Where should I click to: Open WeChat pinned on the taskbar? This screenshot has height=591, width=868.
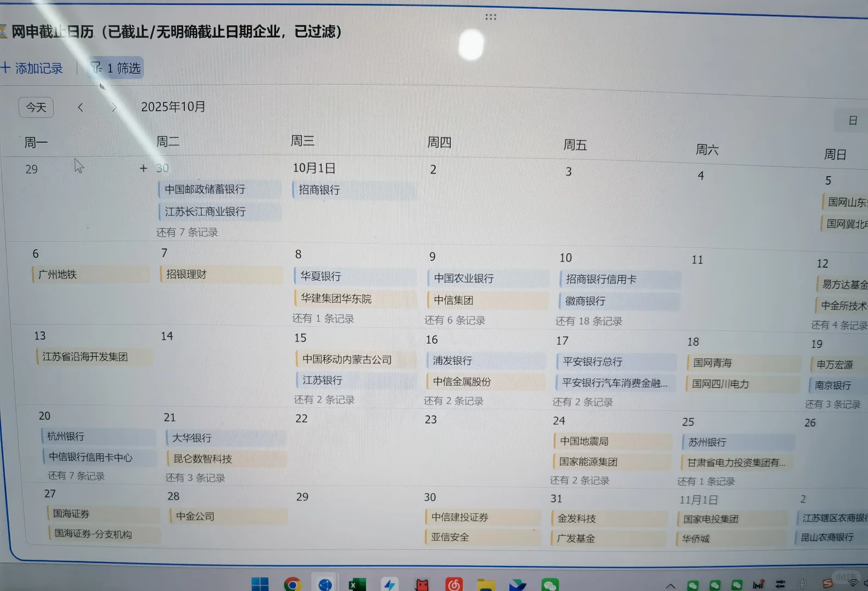(550, 586)
